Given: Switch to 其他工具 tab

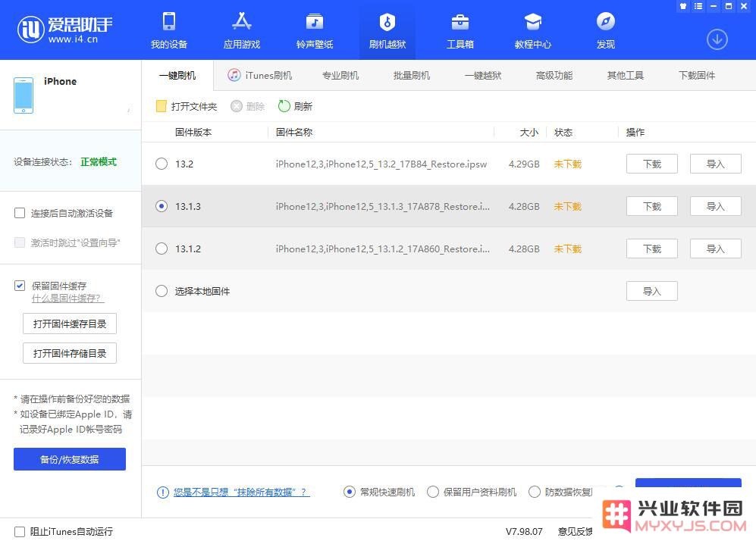Looking at the screenshot, I should pos(626,75).
